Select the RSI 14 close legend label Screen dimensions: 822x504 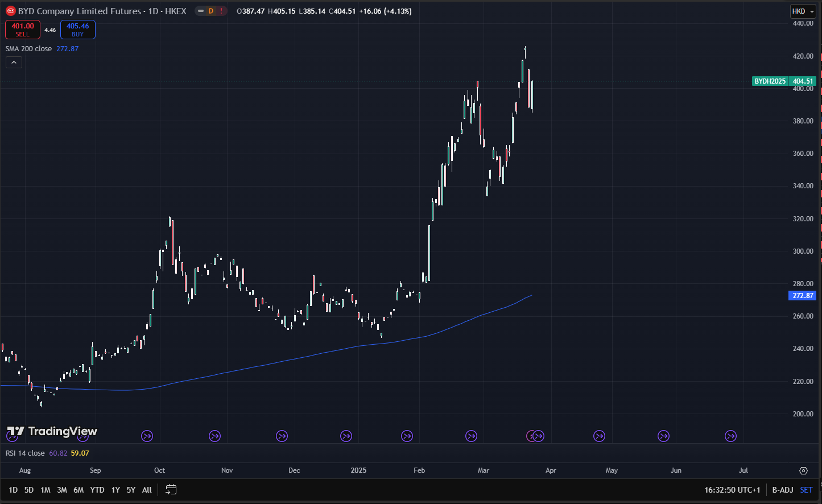pyautogui.click(x=25, y=453)
